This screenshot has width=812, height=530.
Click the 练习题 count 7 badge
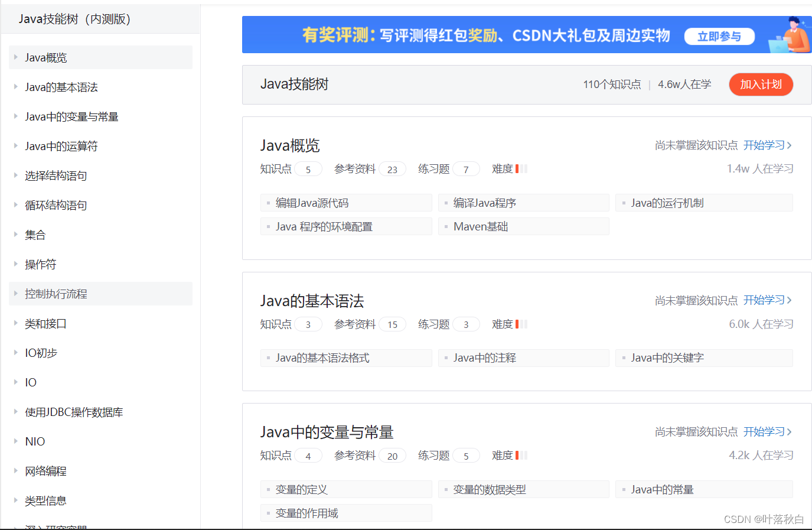pos(466,170)
